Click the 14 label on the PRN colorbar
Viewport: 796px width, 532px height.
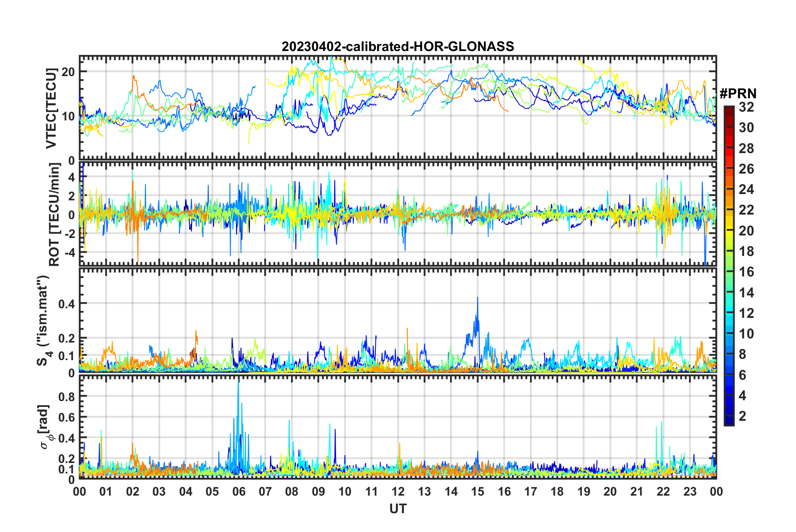[747, 293]
